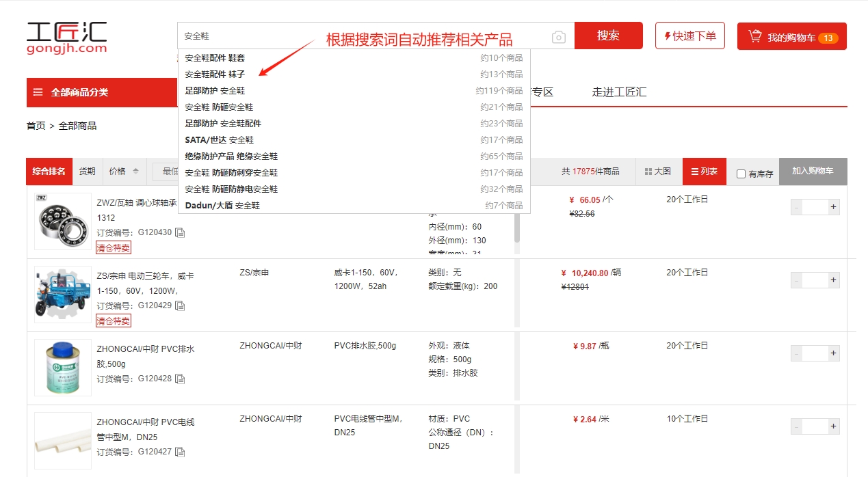Image resolution: width=868 pixels, height=477 pixels.
Task: Click the gongjh.com logo
Action: (x=66, y=38)
